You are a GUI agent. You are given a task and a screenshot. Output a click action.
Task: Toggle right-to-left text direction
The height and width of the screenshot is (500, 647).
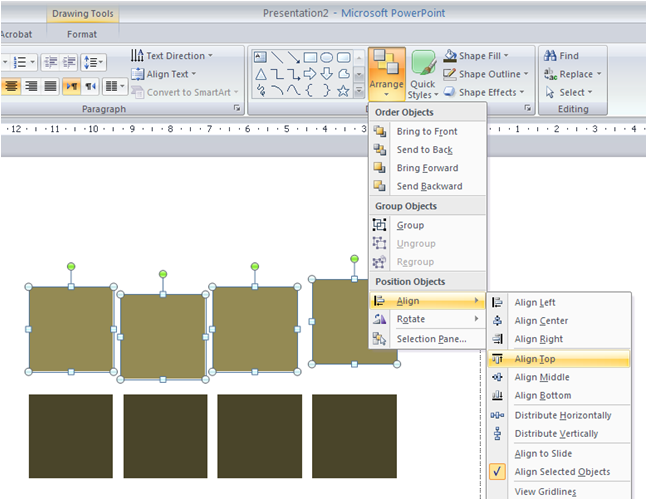(x=90, y=86)
